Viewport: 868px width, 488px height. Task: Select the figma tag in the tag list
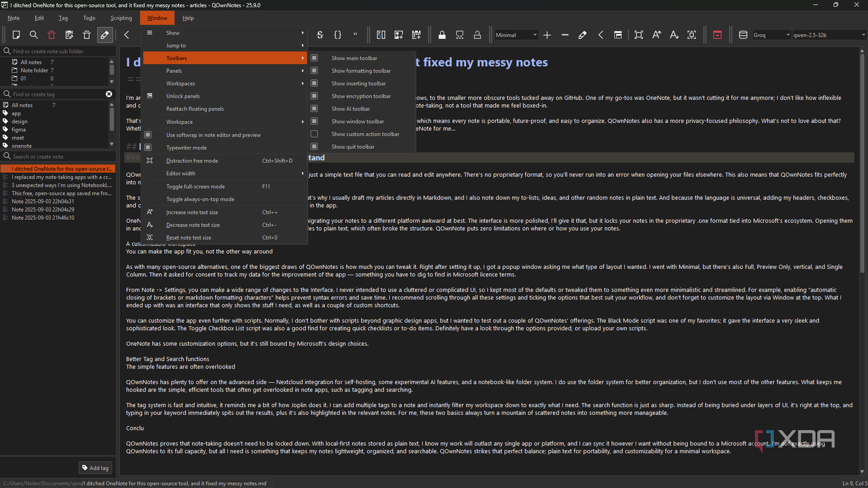click(x=19, y=129)
